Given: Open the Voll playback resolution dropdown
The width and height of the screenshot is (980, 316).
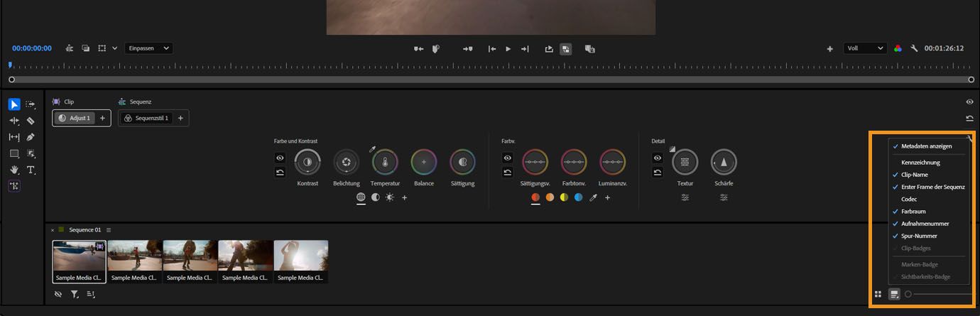Looking at the screenshot, I should pyautogui.click(x=865, y=48).
